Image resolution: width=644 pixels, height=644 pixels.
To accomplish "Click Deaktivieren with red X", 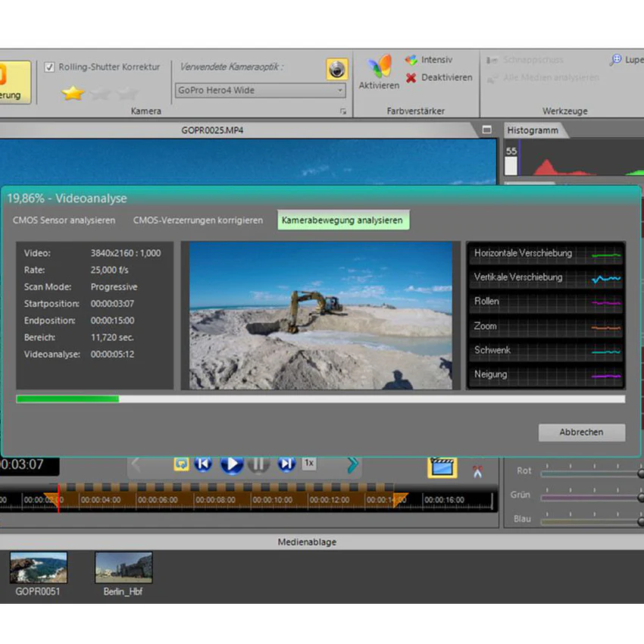I will click(439, 77).
